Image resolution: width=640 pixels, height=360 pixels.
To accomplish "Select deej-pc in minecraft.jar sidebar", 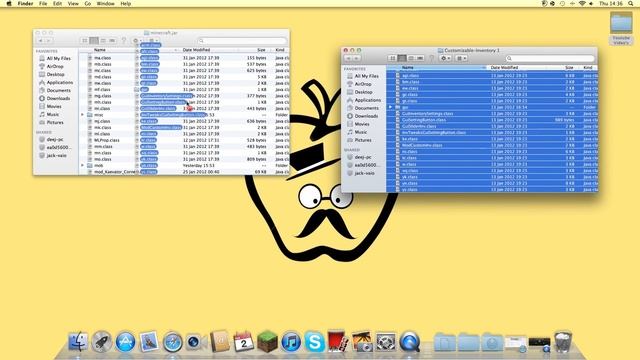I will coord(55,139).
